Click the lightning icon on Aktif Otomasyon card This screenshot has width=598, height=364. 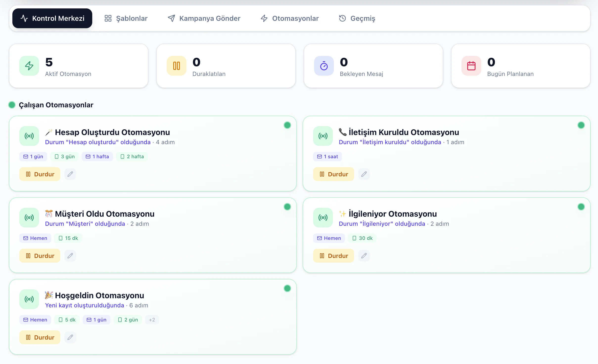(29, 66)
